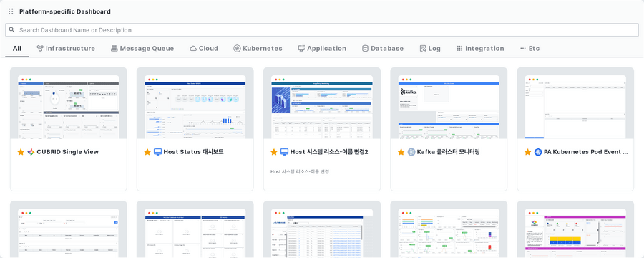Open the Kafka 클러스터 모니터링 preview thumbnail

tap(449, 103)
